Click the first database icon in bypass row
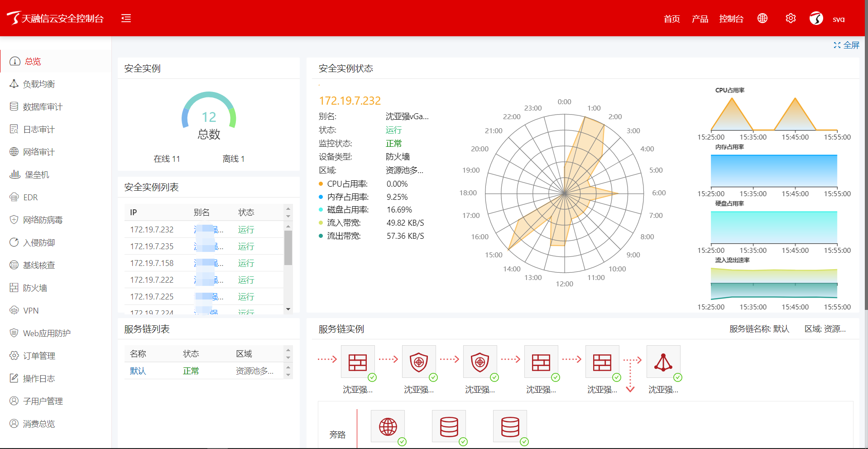The width and height of the screenshot is (868, 449). tap(449, 426)
